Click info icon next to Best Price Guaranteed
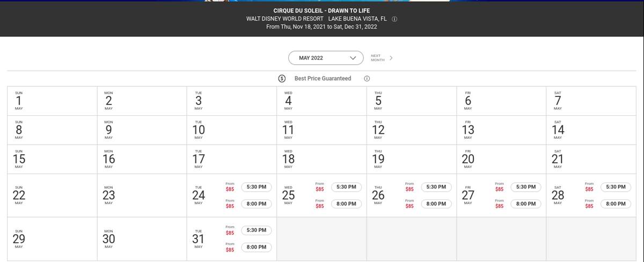This screenshot has height=262, width=644. tap(367, 79)
